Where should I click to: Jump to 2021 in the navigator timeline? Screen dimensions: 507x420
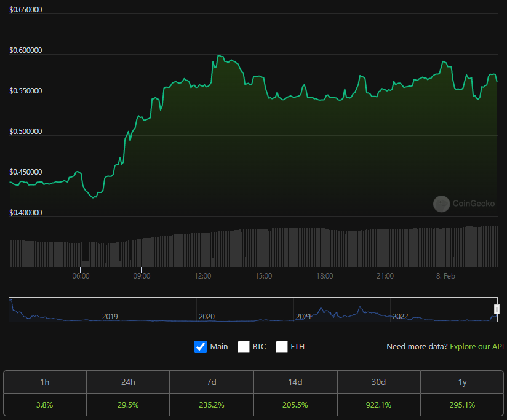[x=303, y=317]
